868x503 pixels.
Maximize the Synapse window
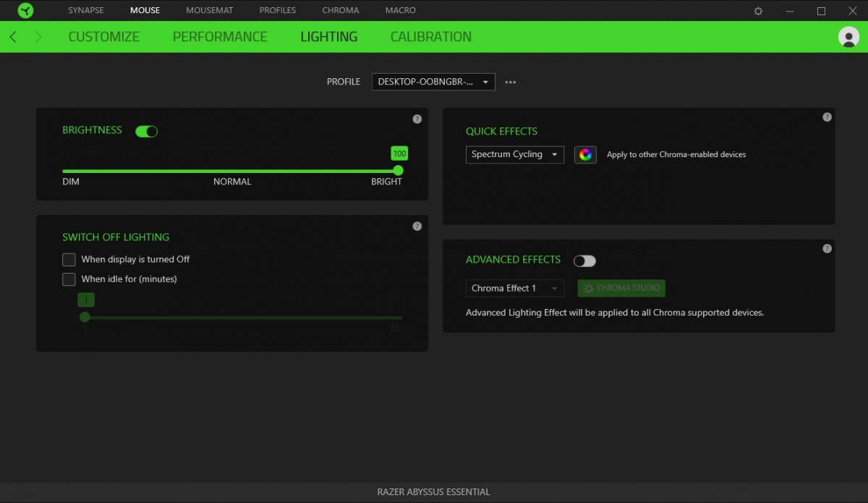click(x=821, y=11)
